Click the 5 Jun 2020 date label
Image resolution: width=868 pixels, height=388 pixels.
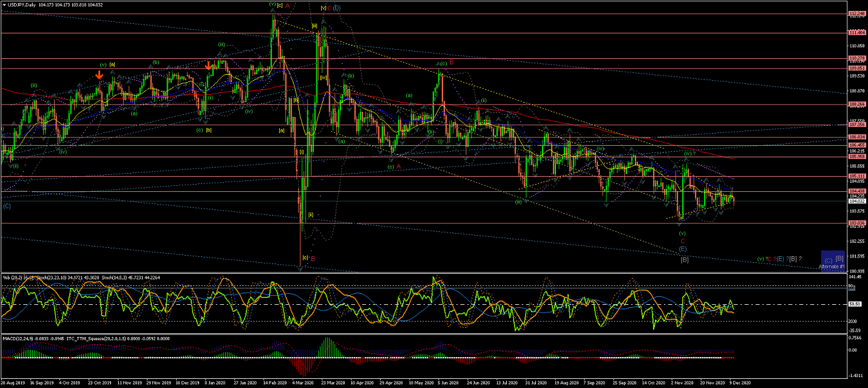[x=448, y=383]
